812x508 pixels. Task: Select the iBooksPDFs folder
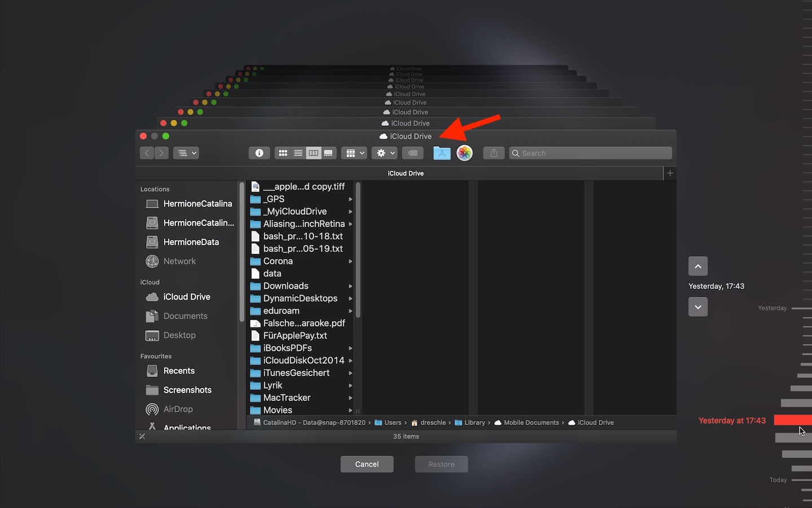click(x=301, y=348)
